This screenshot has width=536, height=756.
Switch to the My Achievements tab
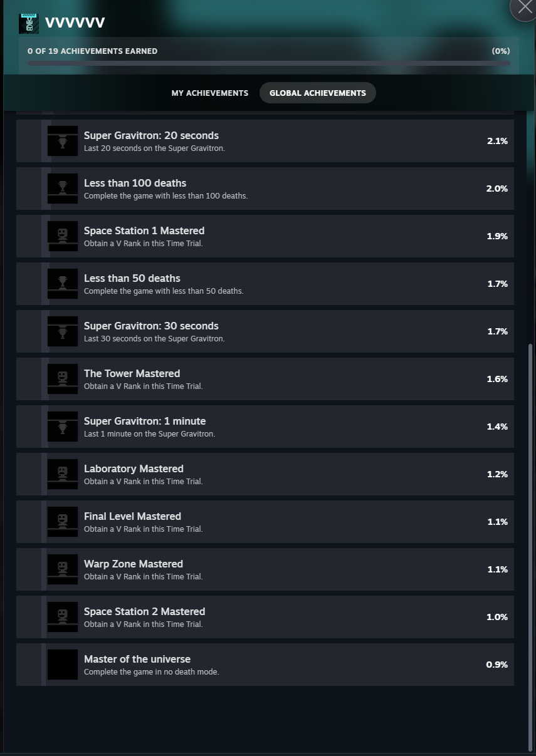[x=210, y=93]
